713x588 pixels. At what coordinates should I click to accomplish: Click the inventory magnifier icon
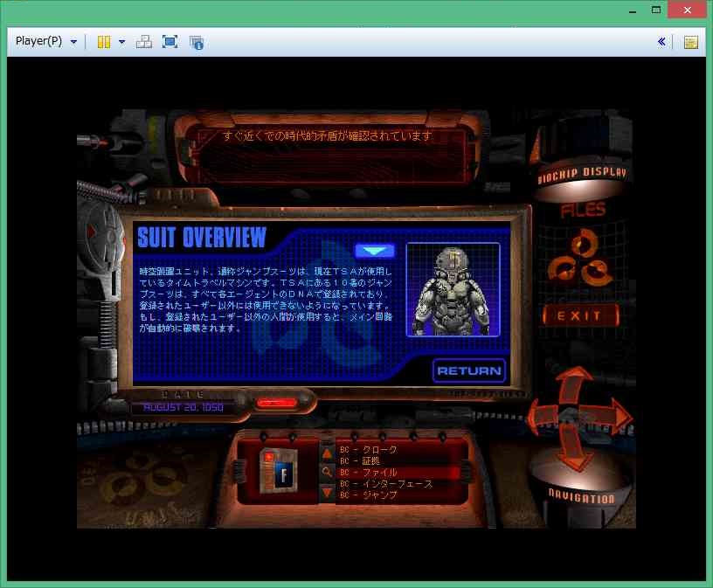click(x=327, y=473)
